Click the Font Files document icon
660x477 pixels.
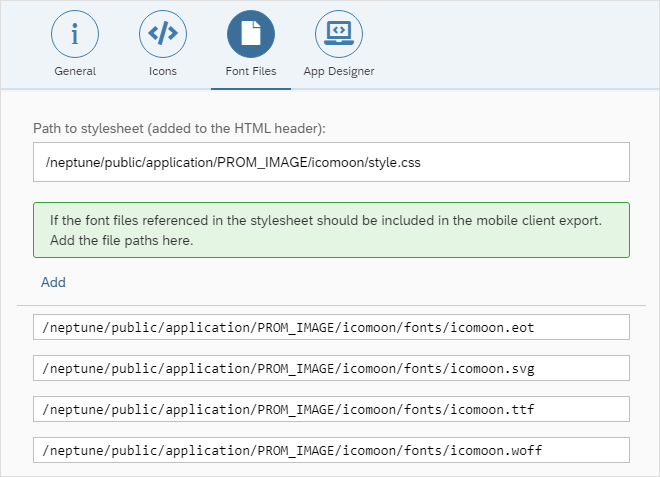[250, 34]
